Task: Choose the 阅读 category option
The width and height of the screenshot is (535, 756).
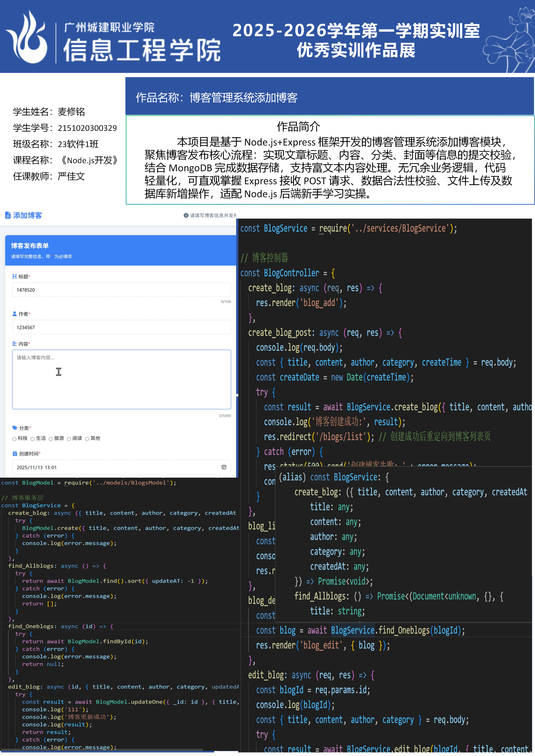Action: click(69, 439)
